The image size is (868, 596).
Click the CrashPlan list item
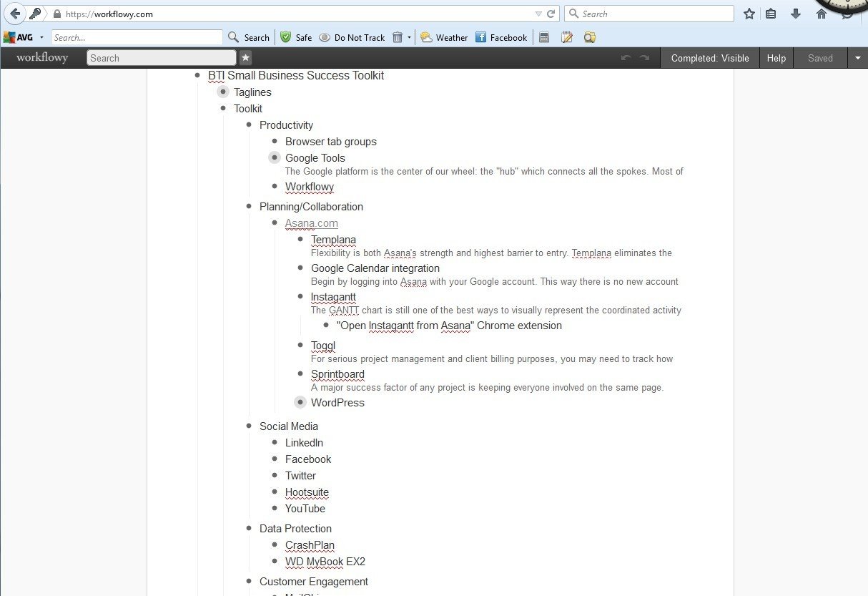pos(310,545)
